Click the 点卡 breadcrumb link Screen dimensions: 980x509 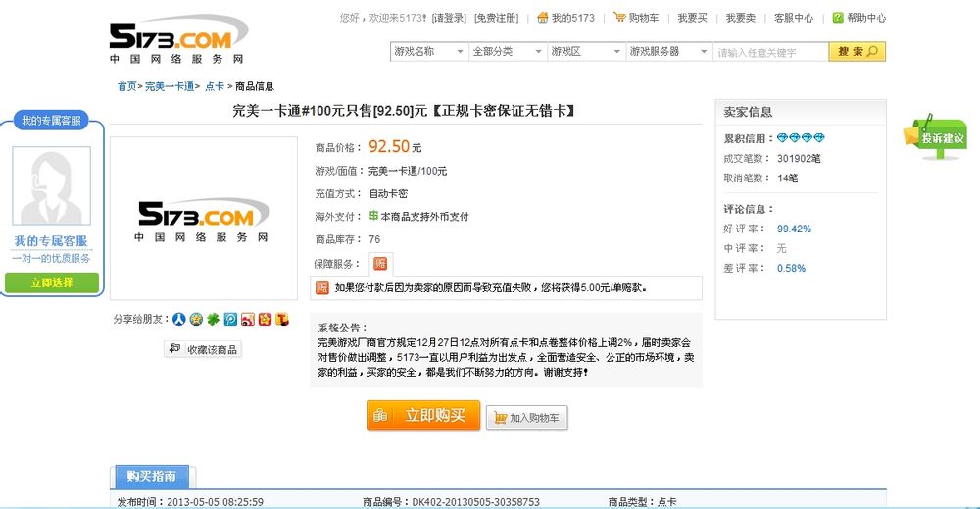[215, 86]
